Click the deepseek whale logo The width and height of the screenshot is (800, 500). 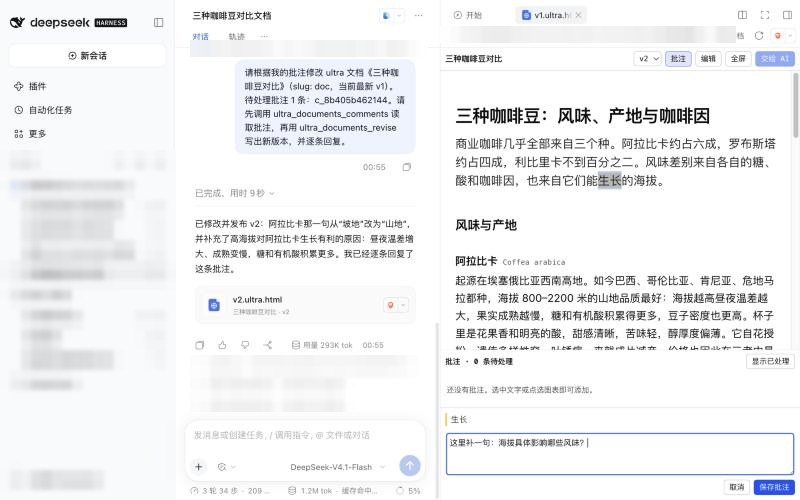tap(17, 22)
